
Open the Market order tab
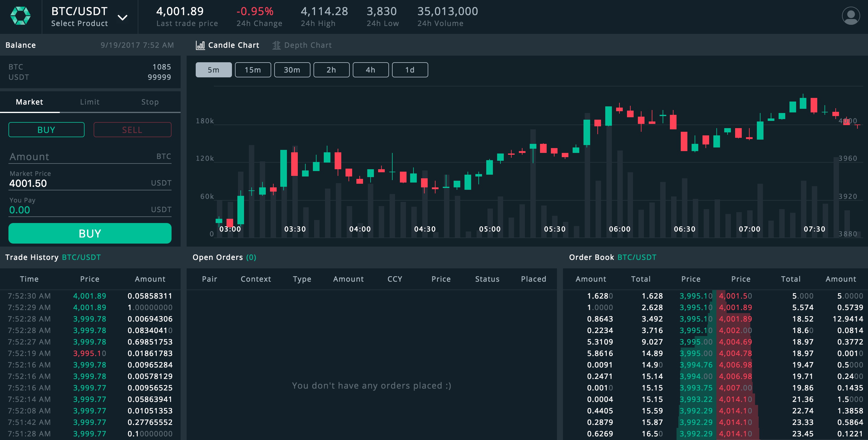(30, 102)
